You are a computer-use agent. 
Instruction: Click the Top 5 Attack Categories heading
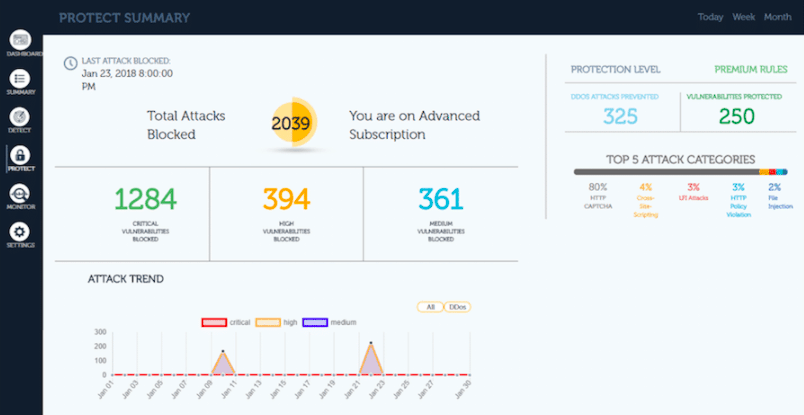(x=680, y=160)
